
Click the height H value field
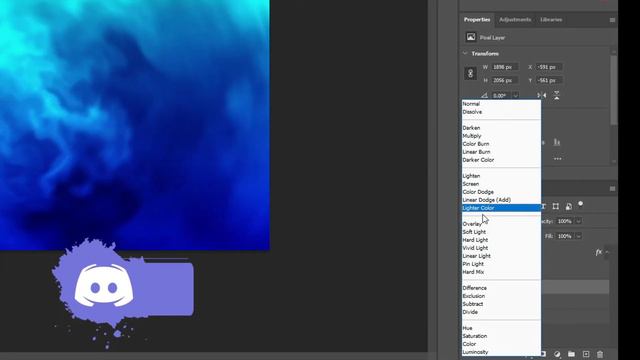(x=505, y=80)
